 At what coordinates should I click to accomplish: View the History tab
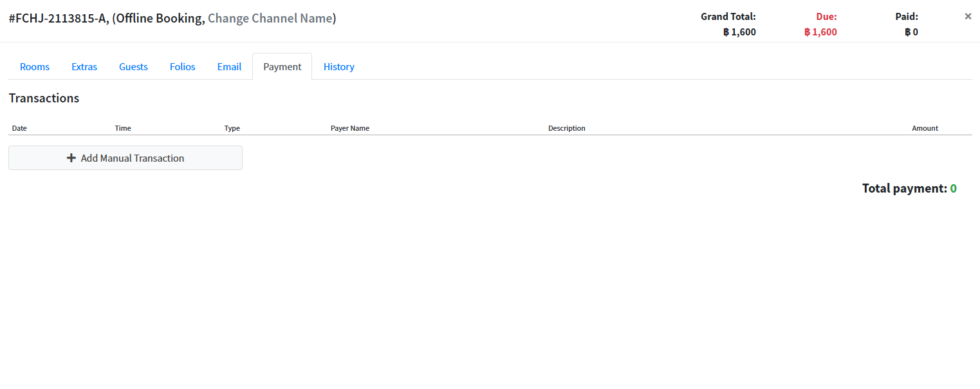(x=338, y=66)
